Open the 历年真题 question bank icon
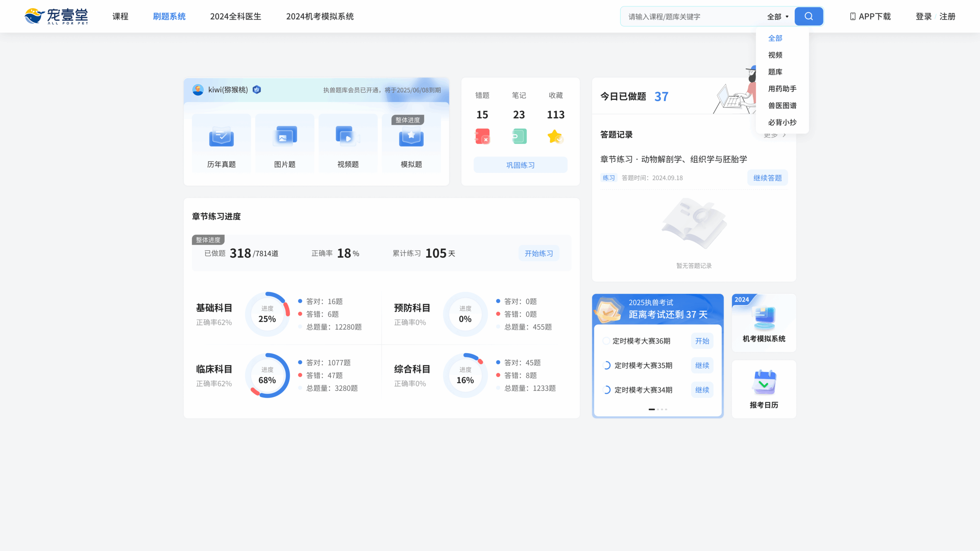The height and width of the screenshot is (551, 980). [x=221, y=137]
